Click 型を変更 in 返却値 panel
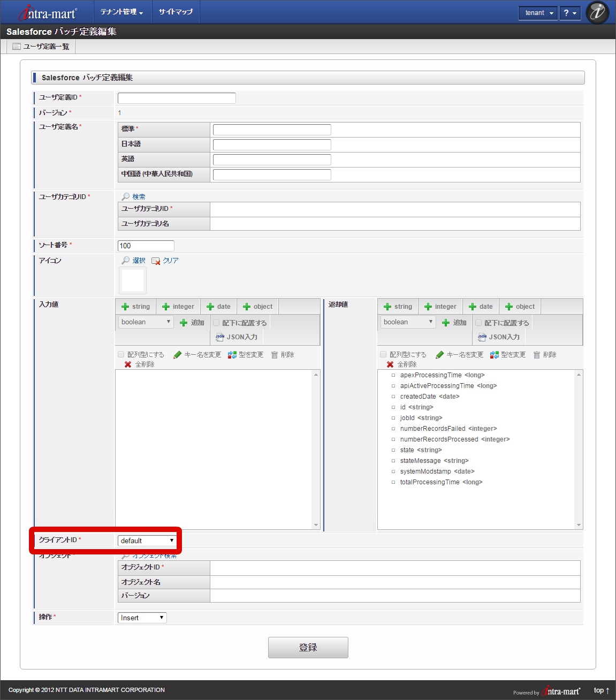 pyautogui.click(x=508, y=355)
